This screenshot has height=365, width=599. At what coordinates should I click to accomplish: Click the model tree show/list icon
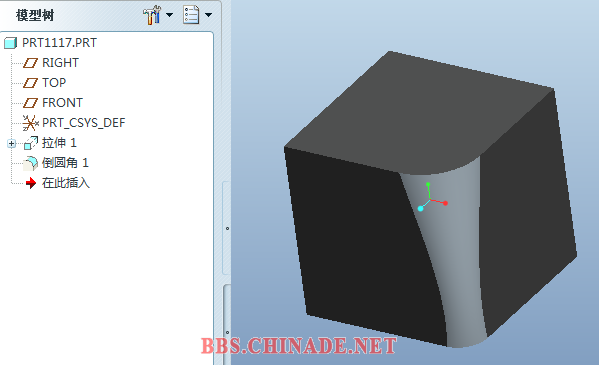[x=191, y=15]
